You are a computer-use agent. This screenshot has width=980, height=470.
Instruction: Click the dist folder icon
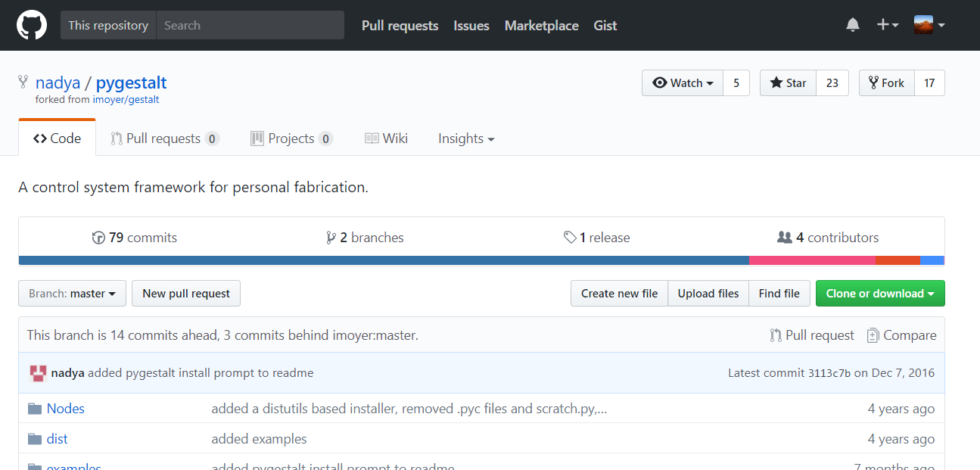click(x=35, y=439)
